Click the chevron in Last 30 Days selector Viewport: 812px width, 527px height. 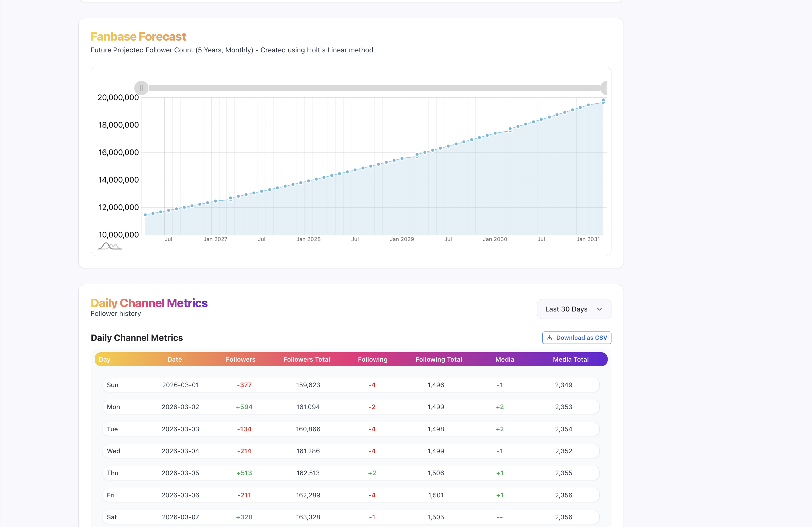click(x=599, y=309)
